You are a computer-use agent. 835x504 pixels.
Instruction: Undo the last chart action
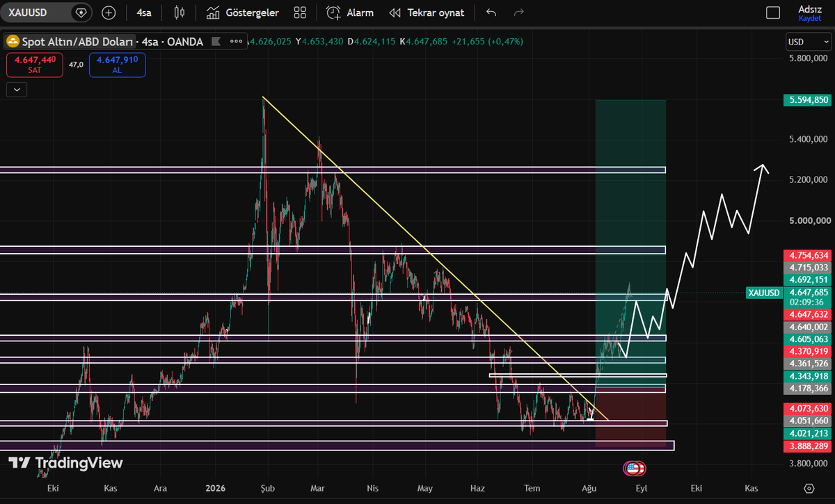pos(491,13)
